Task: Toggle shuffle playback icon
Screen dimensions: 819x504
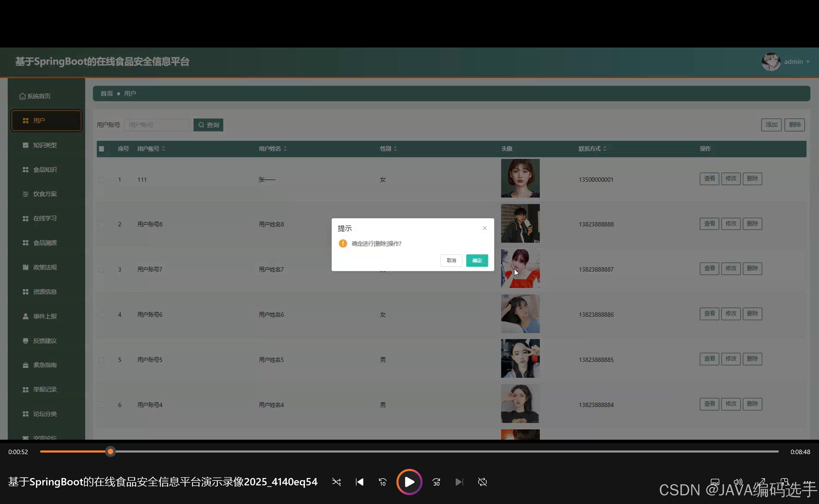Action: pyautogui.click(x=336, y=482)
